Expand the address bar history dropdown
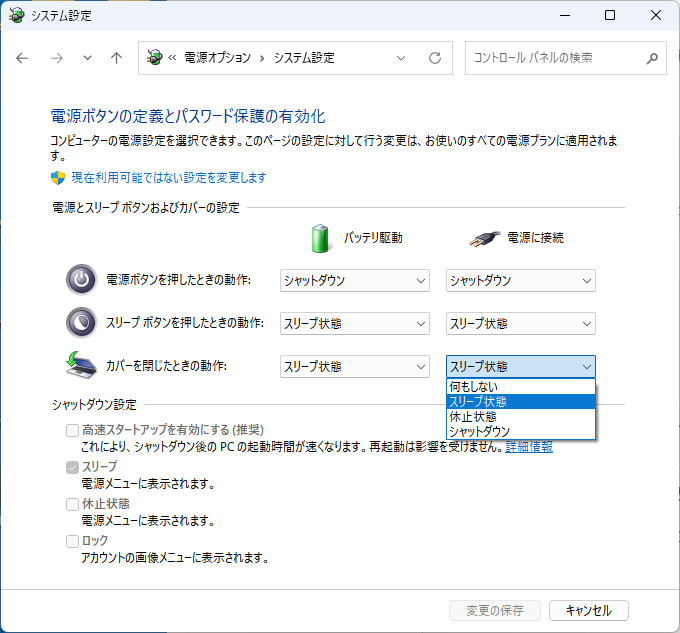Image resolution: width=680 pixels, height=633 pixels. [401, 58]
